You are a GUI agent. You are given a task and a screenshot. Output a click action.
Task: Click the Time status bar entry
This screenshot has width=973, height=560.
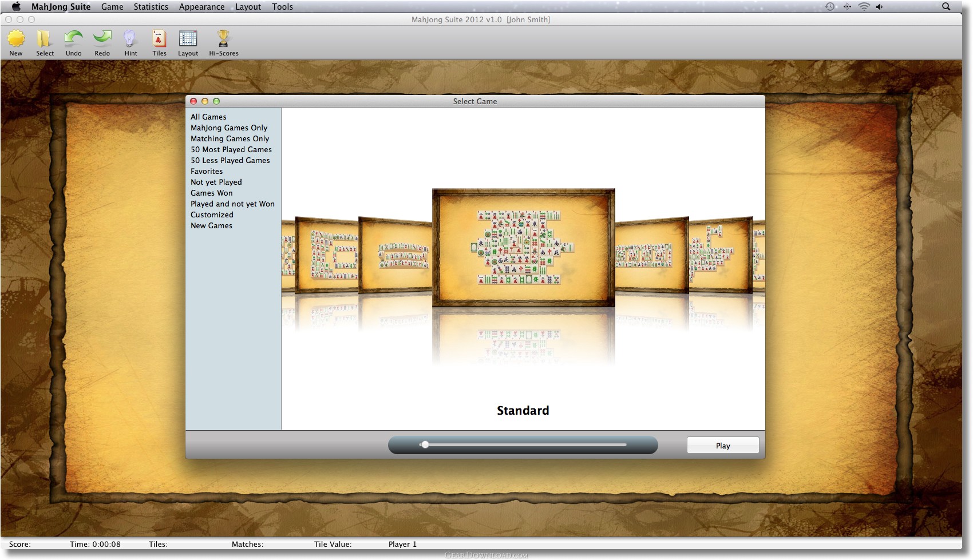pyautogui.click(x=95, y=544)
